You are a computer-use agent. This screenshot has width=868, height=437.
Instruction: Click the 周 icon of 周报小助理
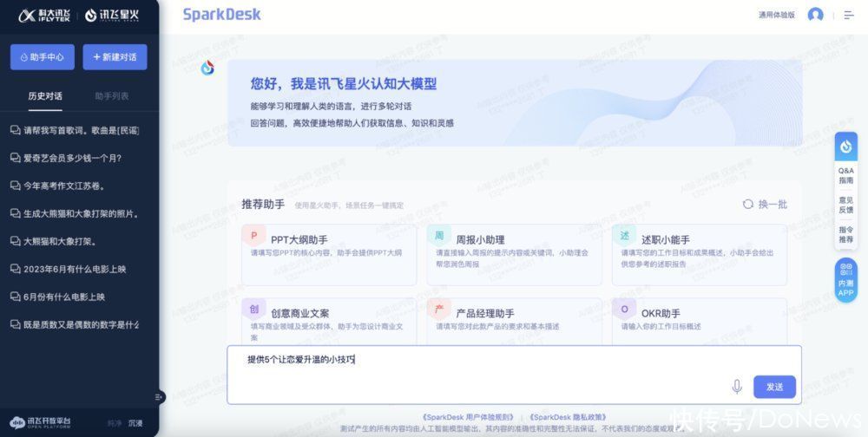439,236
